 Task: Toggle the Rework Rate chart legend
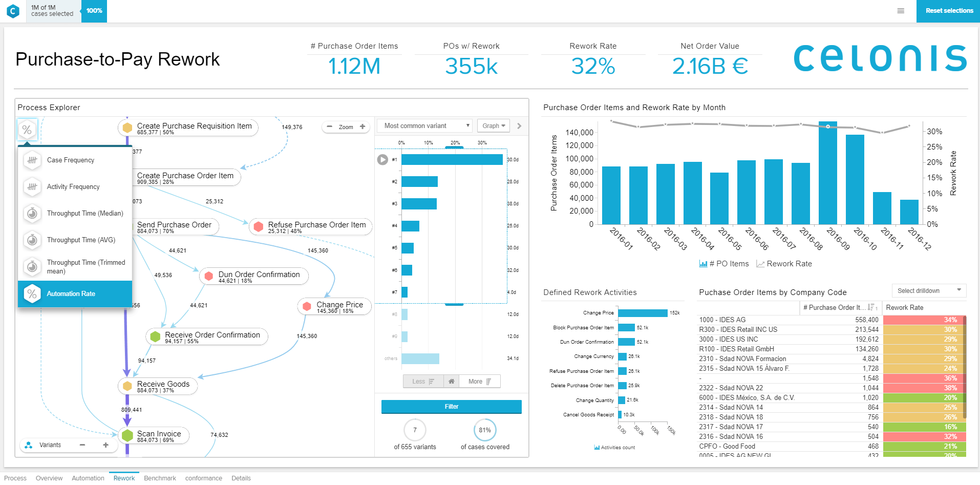(784, 264)
